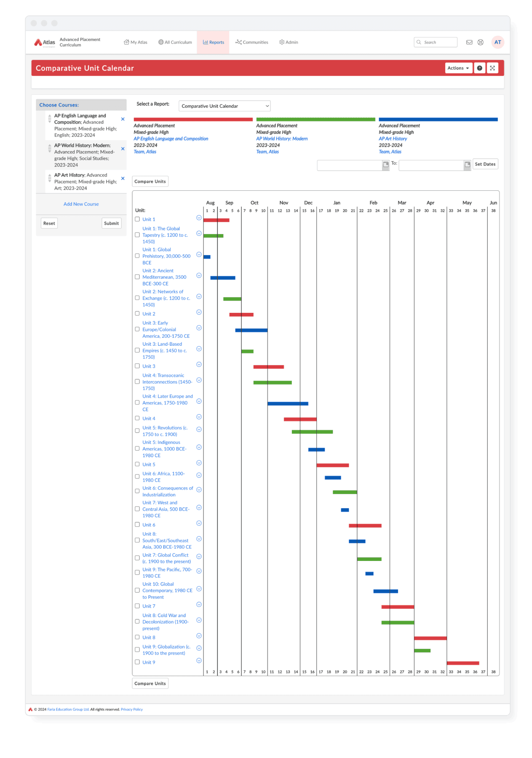Open the To date calendar picker icon
Screen dimensions: 532x758
pos(467,165)
